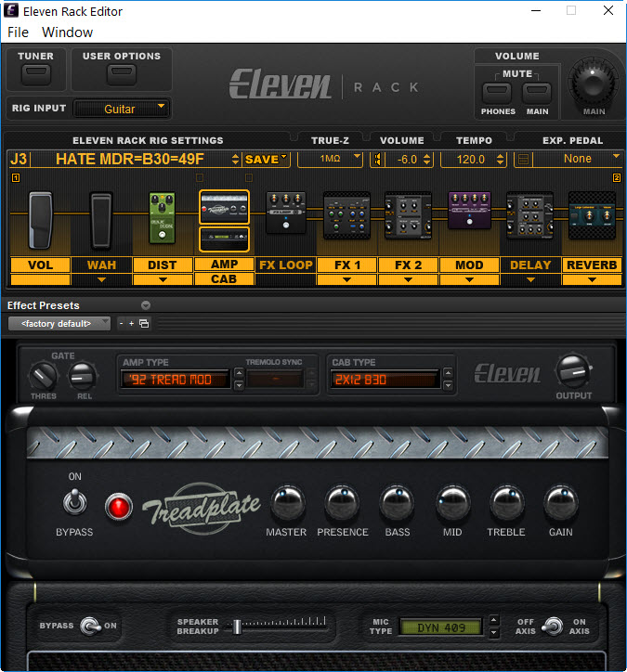Click the amp Gain knob
Image resolution: width=627 pixels, height=672 pixels.
pos(560,504)
